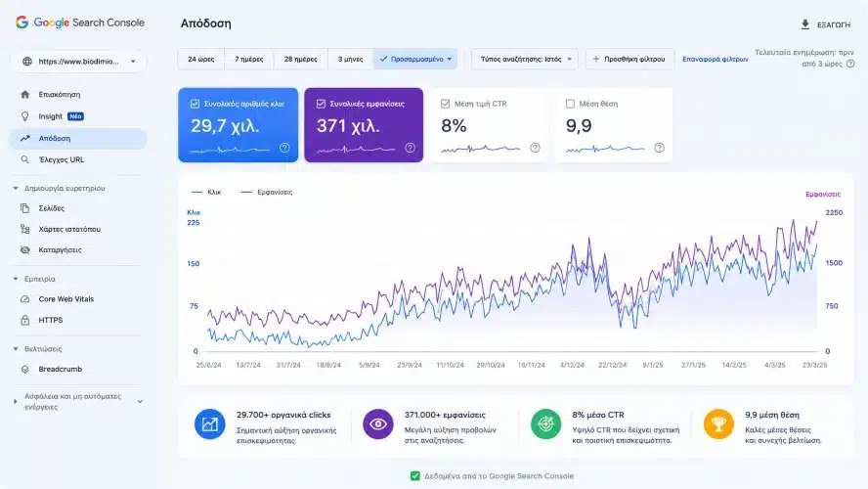Click the lightbulb icon beside Insight
The image size is (868, 489).
pos(24,116)
